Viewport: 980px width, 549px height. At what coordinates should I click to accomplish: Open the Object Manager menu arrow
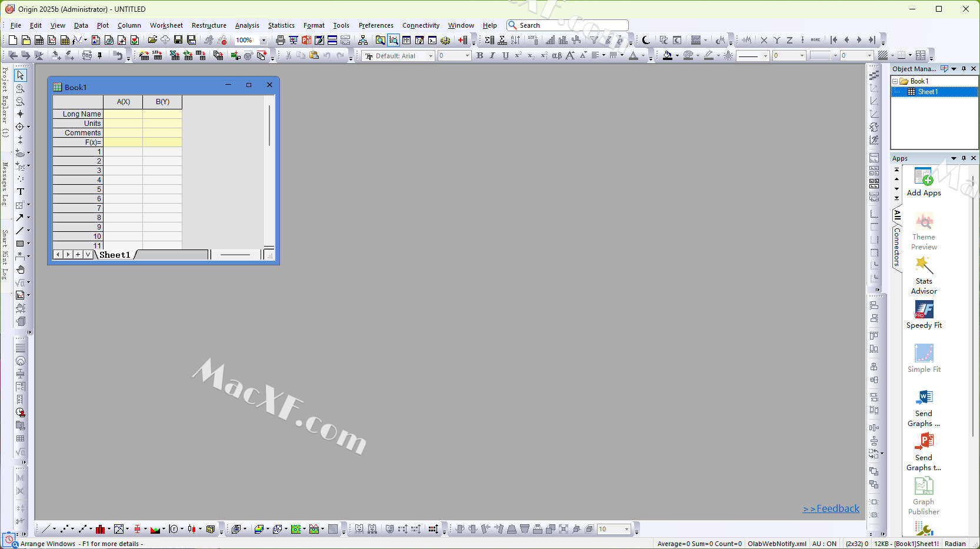coord(954,69)
